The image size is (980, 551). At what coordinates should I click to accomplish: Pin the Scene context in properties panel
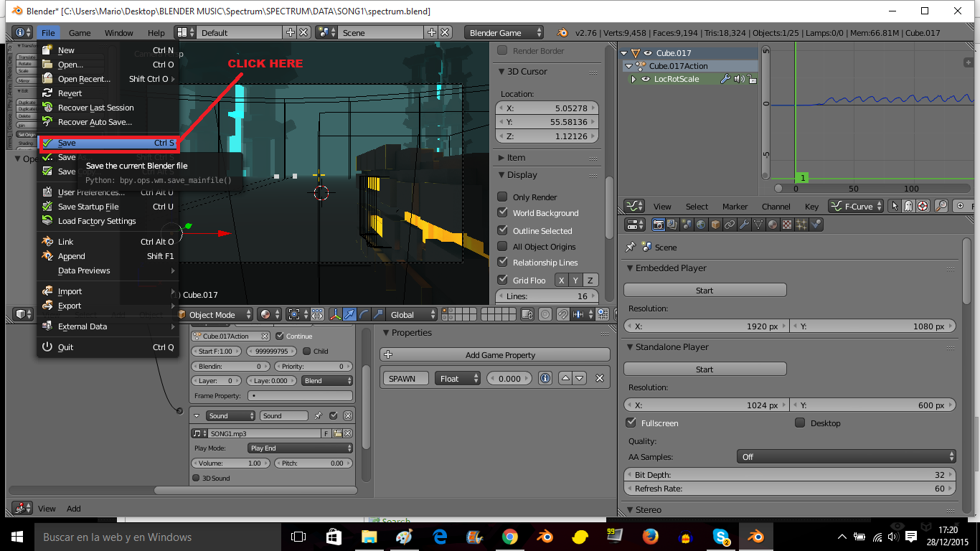tap(630, 247)
